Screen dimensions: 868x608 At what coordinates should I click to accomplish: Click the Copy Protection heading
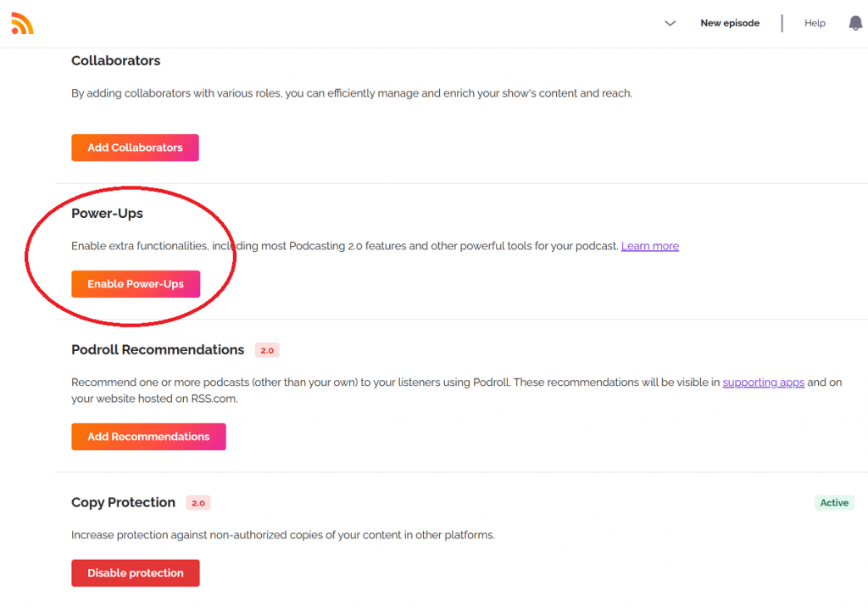point(123,503)
